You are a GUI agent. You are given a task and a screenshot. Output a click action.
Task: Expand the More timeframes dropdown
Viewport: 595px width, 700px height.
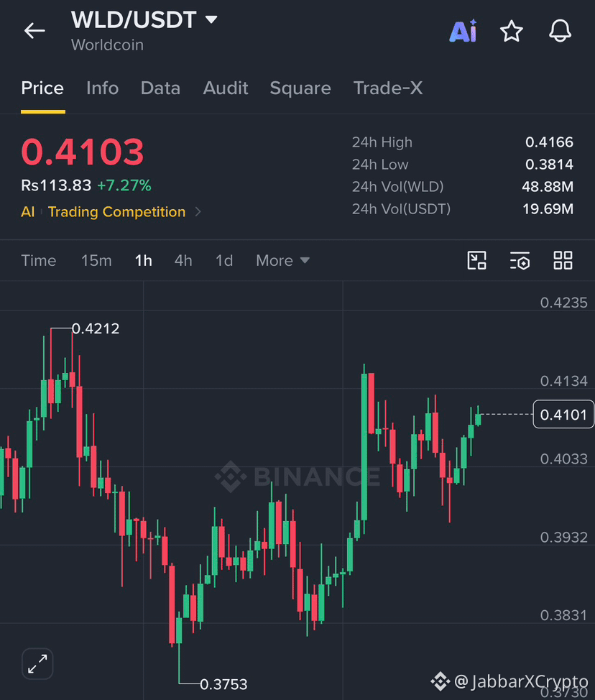[282, 260]
